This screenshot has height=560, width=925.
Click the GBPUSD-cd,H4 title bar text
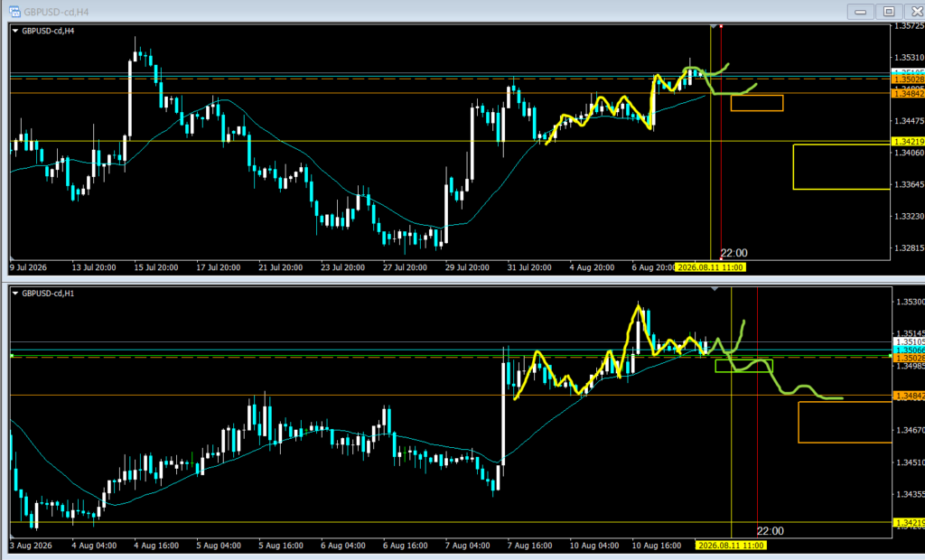point(57,12)
